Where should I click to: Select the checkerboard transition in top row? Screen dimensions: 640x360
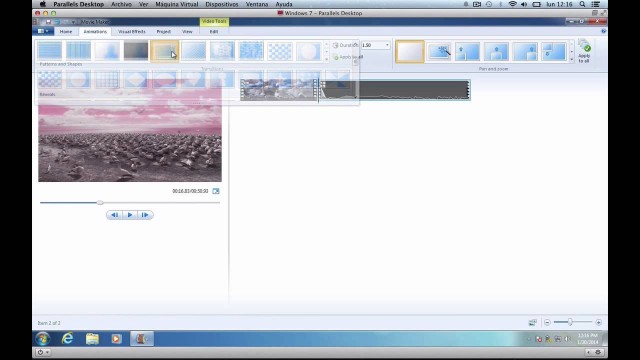tap(280, 51)
